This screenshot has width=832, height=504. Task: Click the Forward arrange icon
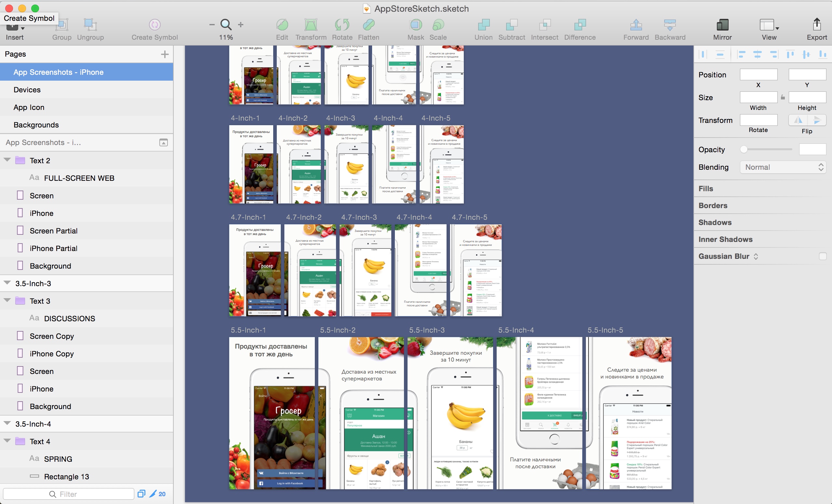pyautogui.click(x=636, y=25)
